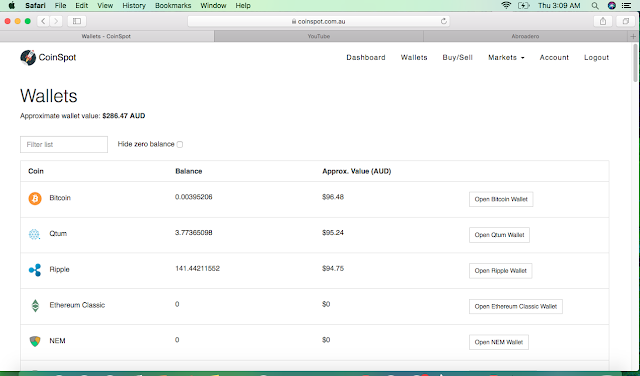Click the Open Ripple Wallet button
This screenshot has height=376, width=640.
click(x=500, y=271)
